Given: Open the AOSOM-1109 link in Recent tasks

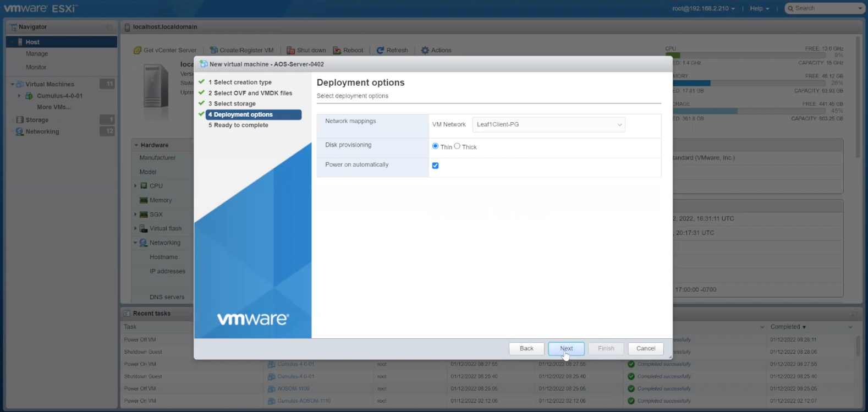Looking at the screenshot, I should pos(294,388).
